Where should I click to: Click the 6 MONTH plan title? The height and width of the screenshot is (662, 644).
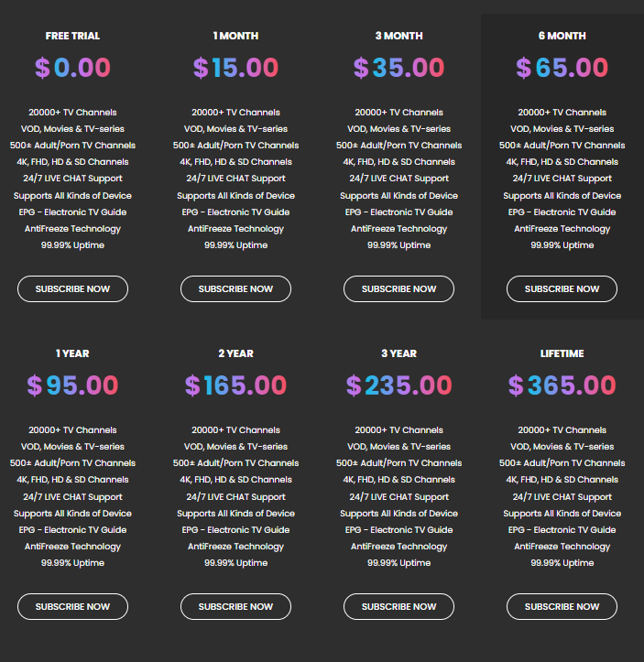coord(562,36)
